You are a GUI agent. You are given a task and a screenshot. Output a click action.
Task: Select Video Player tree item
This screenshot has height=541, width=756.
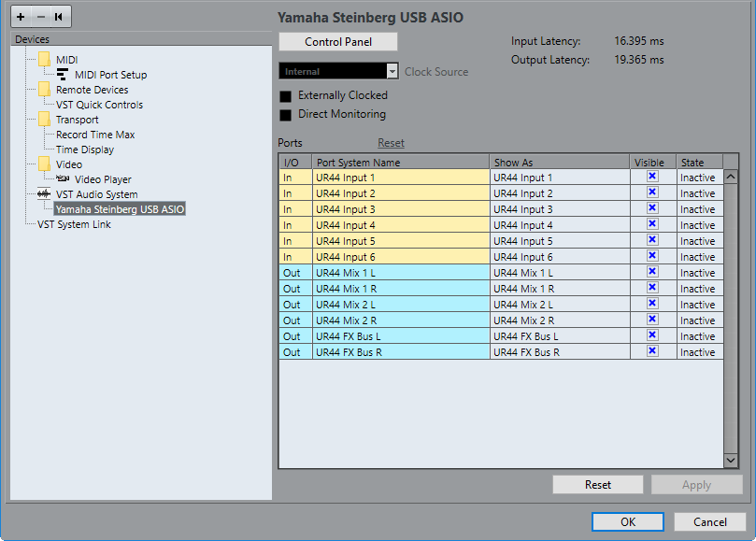pos(103,179)
